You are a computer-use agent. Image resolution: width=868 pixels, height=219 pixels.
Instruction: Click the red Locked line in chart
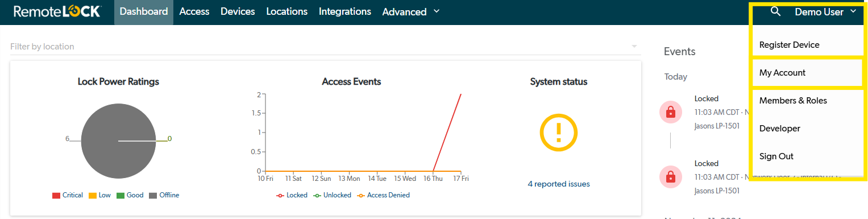(x=447, y=132)
